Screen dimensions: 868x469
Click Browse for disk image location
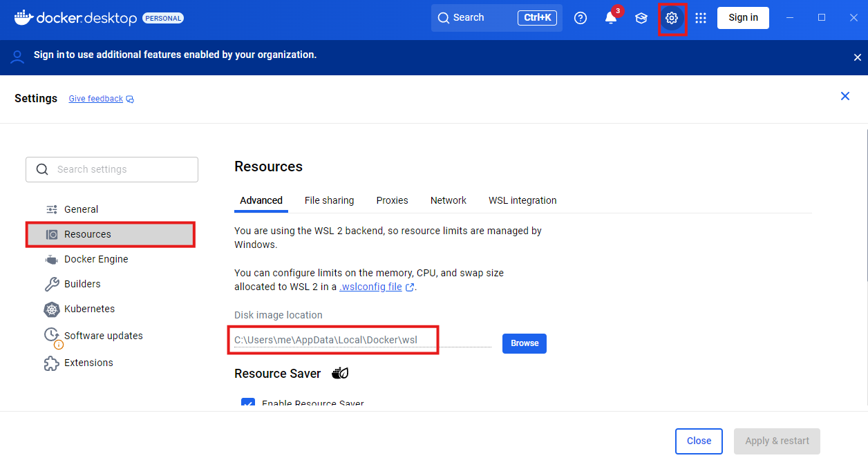525,343
